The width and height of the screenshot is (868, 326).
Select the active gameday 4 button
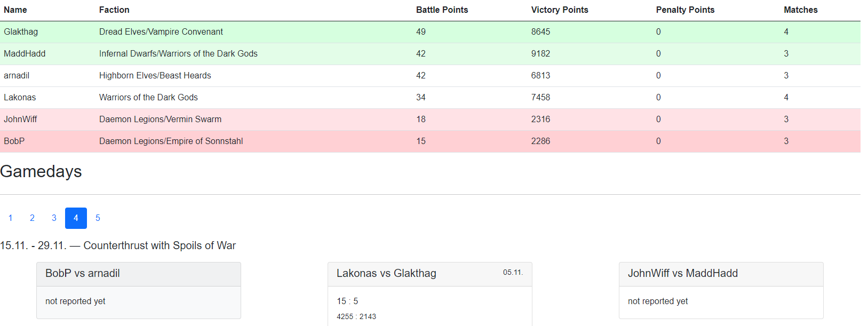(x=76, y=218)
